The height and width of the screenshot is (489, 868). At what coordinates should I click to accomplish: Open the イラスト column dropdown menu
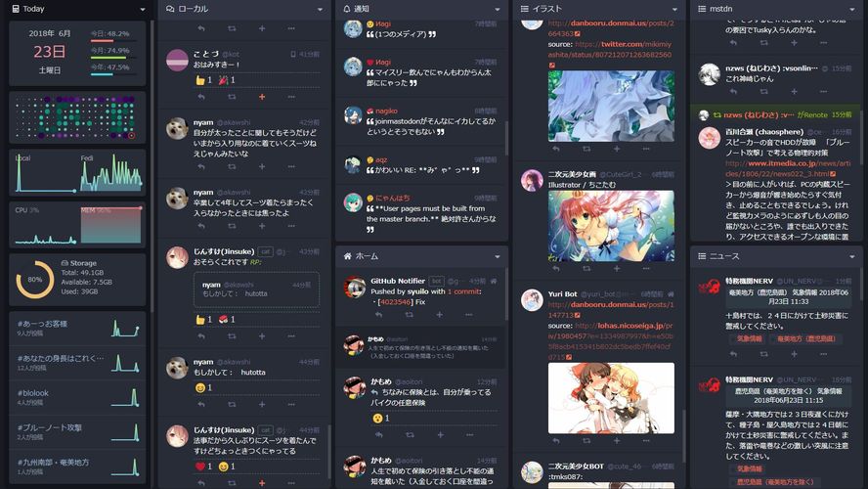pos(674,10)
